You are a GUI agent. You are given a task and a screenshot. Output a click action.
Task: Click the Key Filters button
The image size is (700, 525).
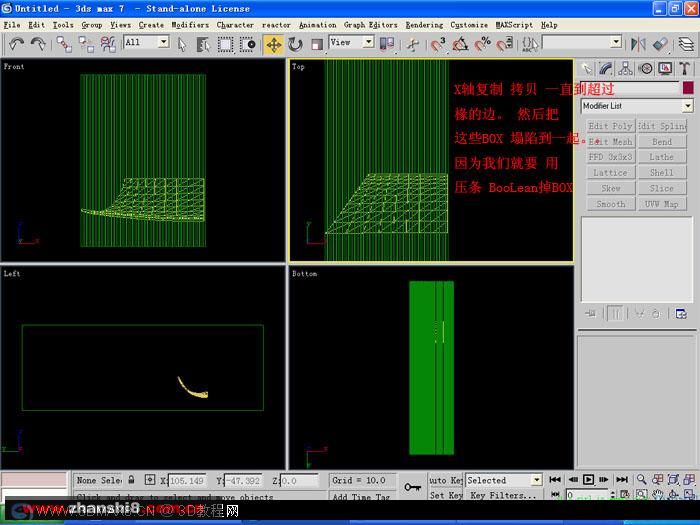pos(503,496)
